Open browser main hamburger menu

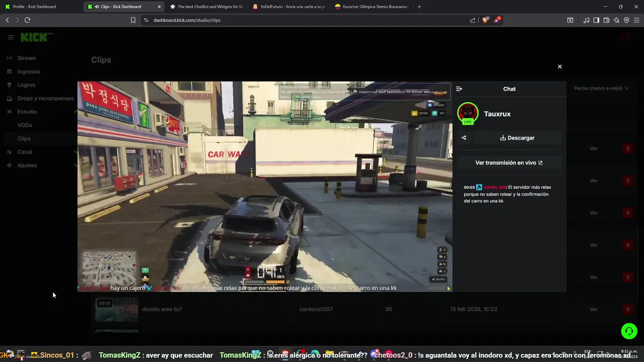[636, 20]
